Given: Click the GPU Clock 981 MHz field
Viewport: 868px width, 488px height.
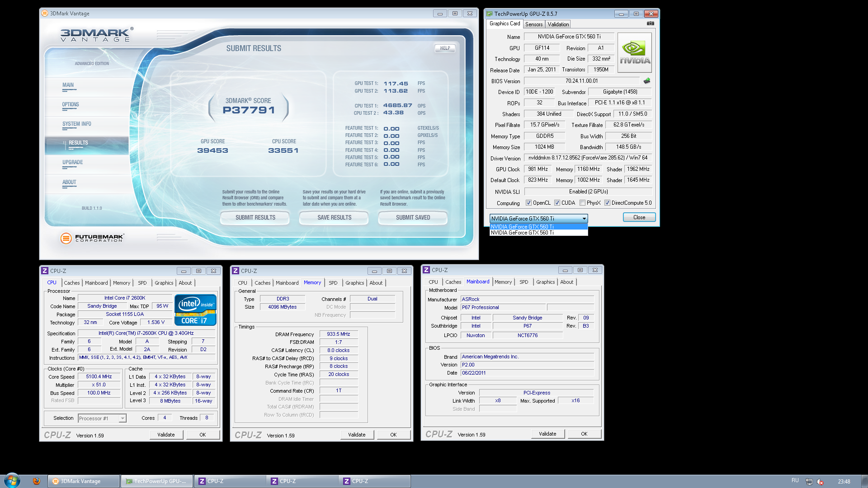Looking at the screenshot, I should [x=538, y=169].
